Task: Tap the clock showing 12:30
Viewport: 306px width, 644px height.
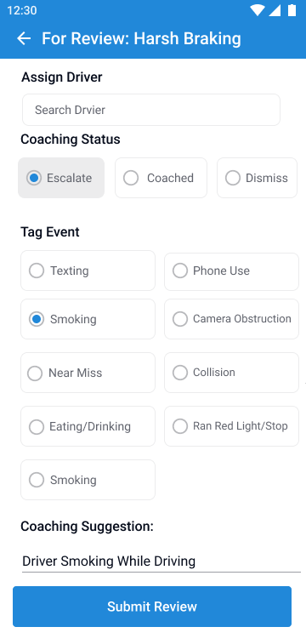Action: coord(22,10)
